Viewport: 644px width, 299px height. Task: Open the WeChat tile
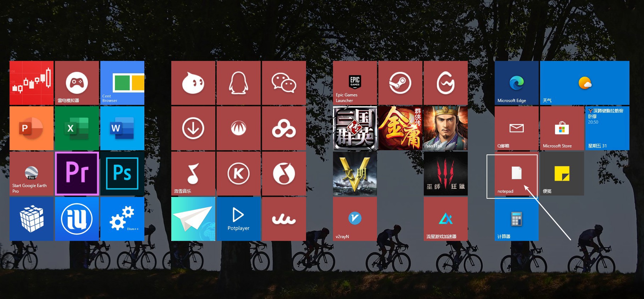284,83
